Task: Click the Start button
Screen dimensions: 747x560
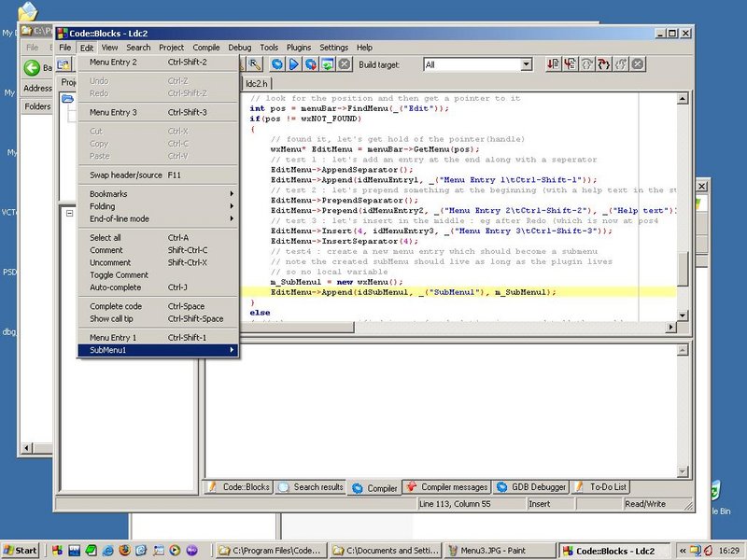Action: [20, 551]
